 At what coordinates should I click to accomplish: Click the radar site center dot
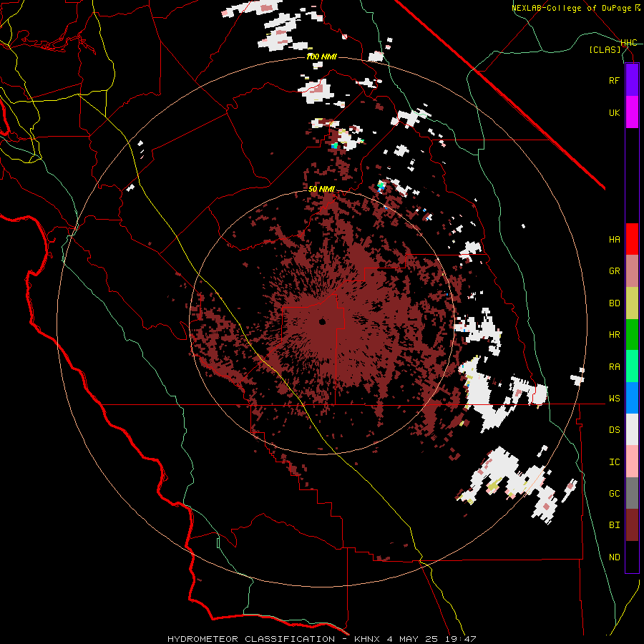click(x=322, y=322)
